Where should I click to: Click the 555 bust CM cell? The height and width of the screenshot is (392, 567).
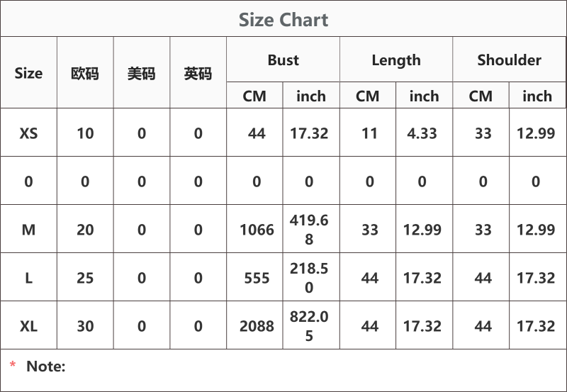[x=257, y=278]
